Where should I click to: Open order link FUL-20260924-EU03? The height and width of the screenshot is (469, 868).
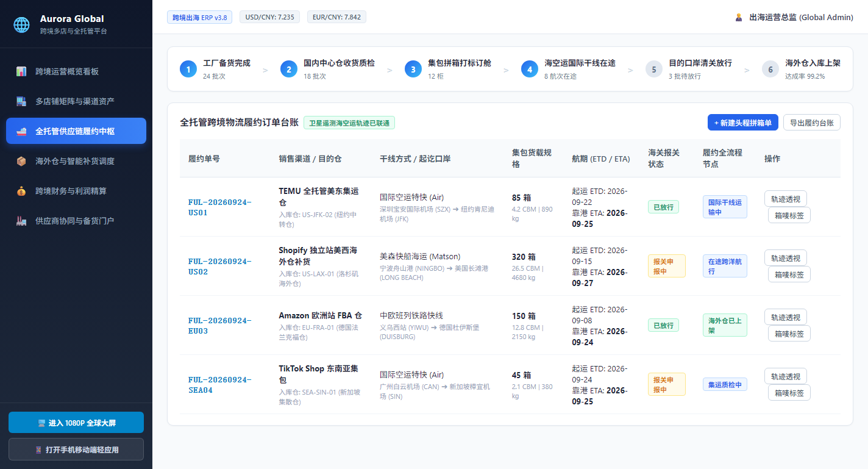coord(220,326)
